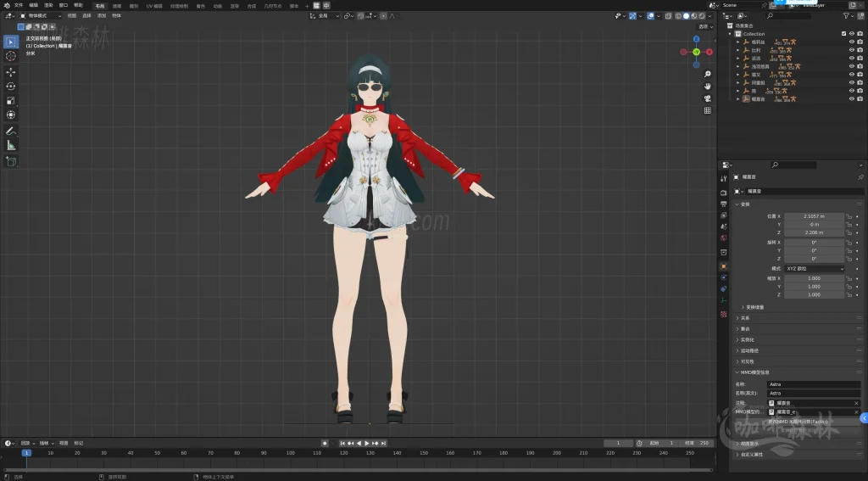Lock the Location X lock icon
The height and width of the screenshot is (481, 868).
(849, 216)
